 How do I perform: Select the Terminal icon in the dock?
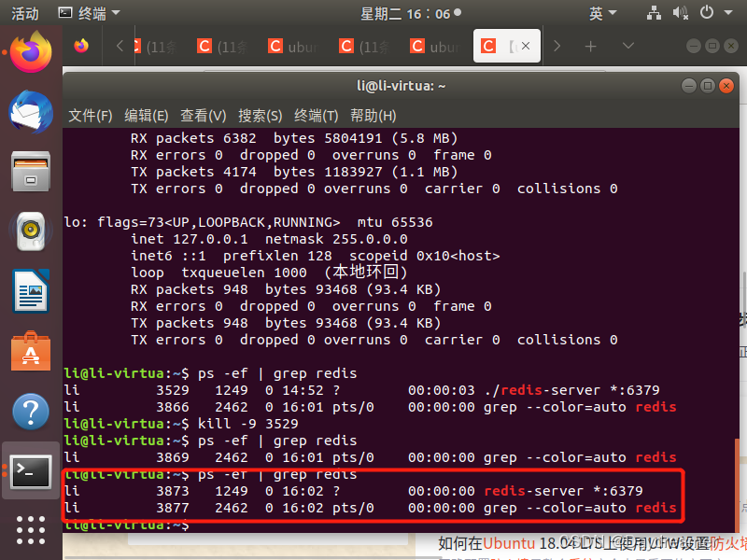30,471
